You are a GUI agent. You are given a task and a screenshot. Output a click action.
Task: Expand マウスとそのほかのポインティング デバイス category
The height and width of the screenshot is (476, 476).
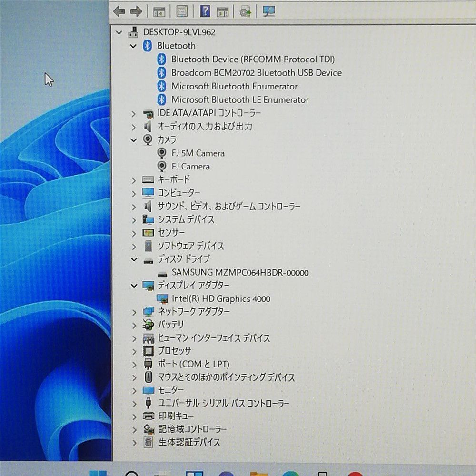(134, 378)
